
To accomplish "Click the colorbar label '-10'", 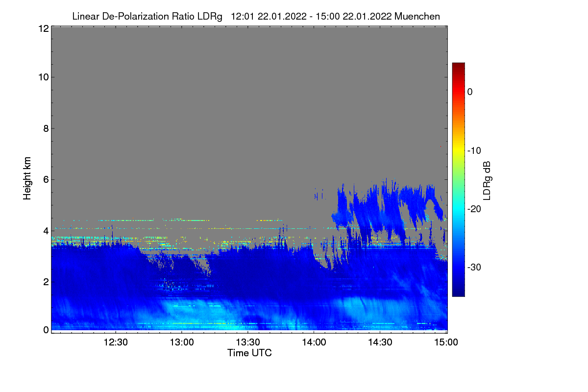I will pos(474,150).
